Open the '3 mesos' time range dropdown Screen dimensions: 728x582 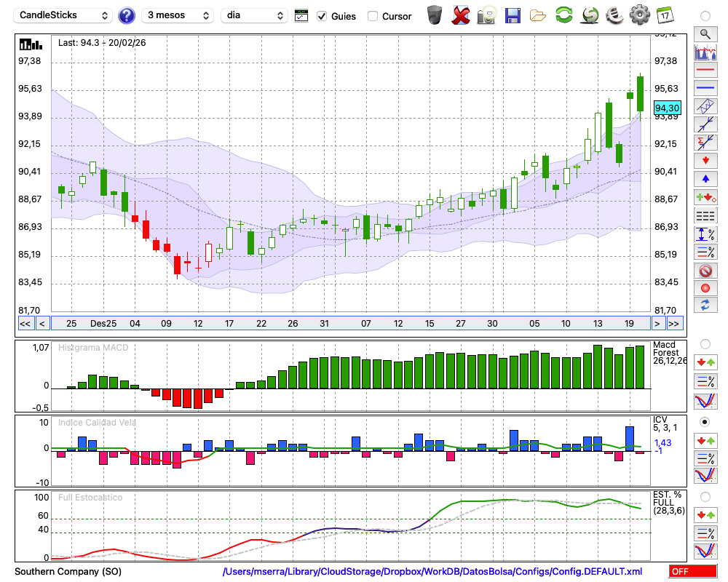(x=178, y=15)
